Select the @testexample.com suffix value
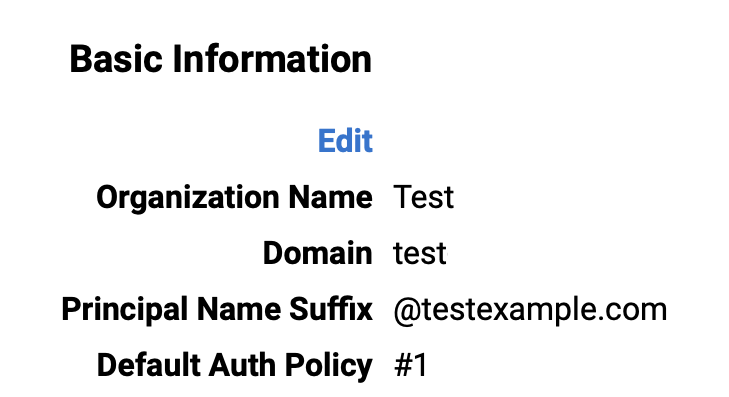This screenshot has width=729, height=397. click(x=530, y=310)
